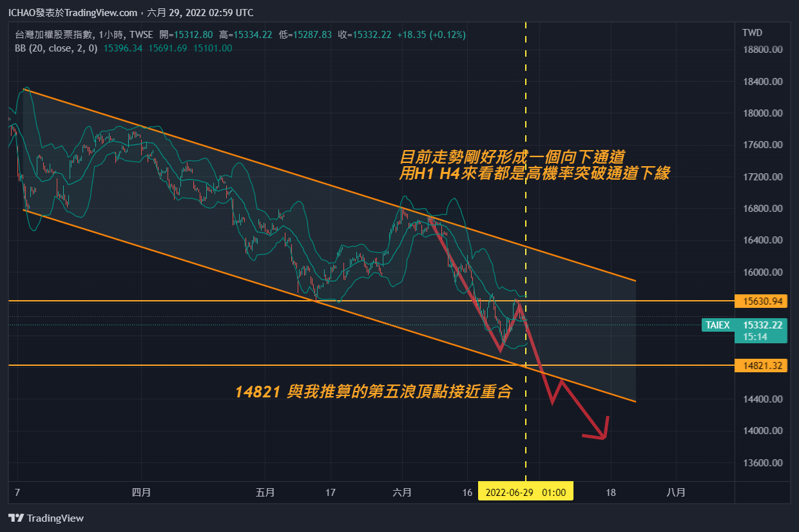Click the TWSE exchange name in legend
The width and height of the screenshot is (799, 532).
[x=142, y=35]
